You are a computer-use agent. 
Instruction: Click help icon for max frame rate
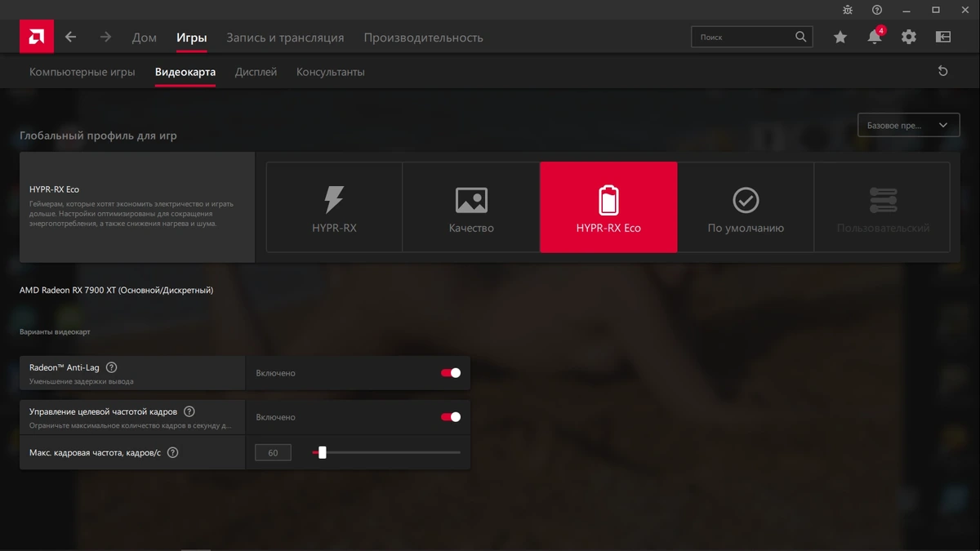click(x=172, y=452)
